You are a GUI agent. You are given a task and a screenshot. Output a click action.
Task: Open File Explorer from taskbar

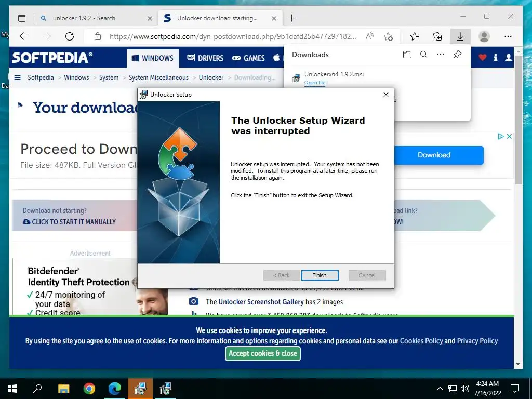click(x=63, y=389)
